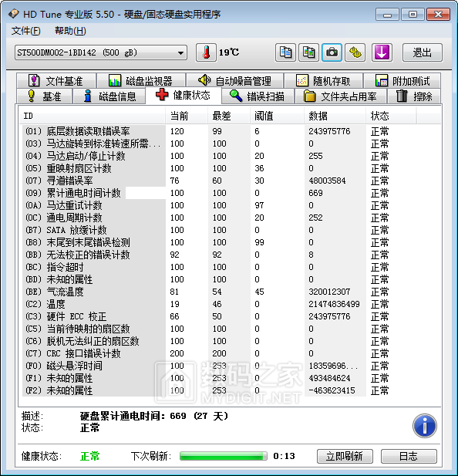Viewport: 458px width, 476px height.
Task: Click the 日志 button
Action: tap(409, 456)
